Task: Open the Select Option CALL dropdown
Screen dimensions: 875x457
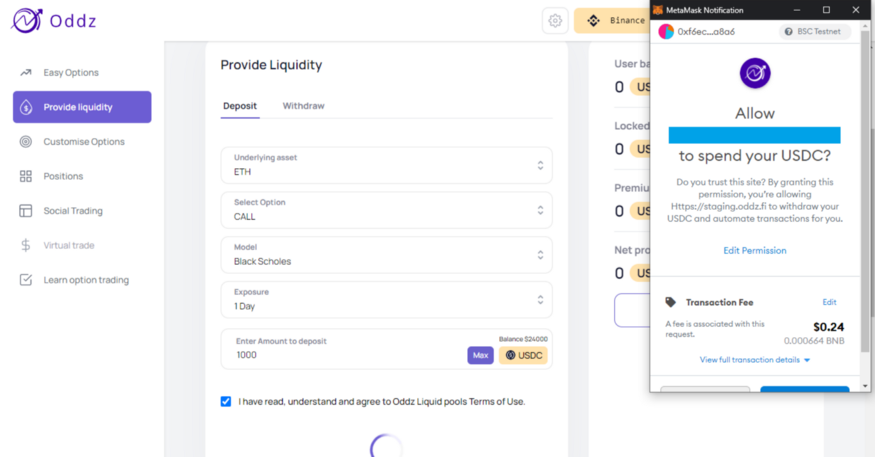Action: (x=386, y=210)
